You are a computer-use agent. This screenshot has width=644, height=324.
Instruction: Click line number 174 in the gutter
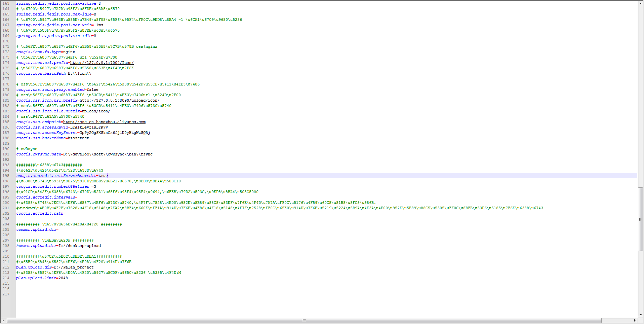click(6, 63)
